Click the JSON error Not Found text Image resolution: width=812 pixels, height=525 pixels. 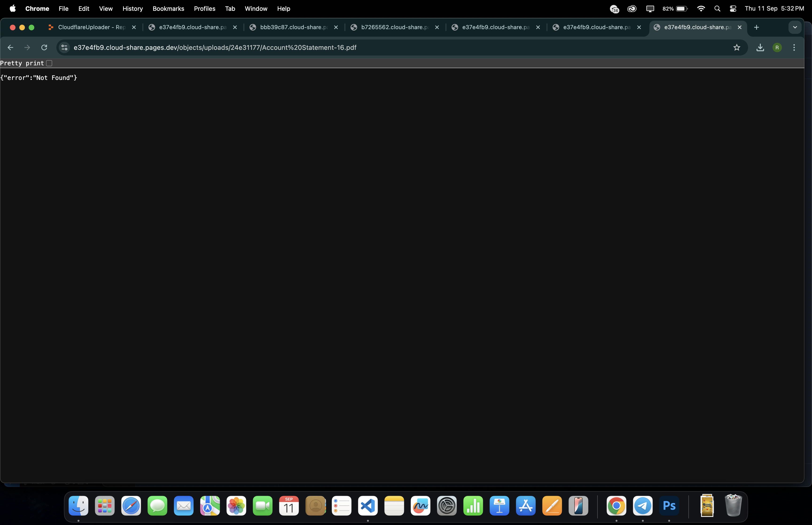tap(39, 78)
